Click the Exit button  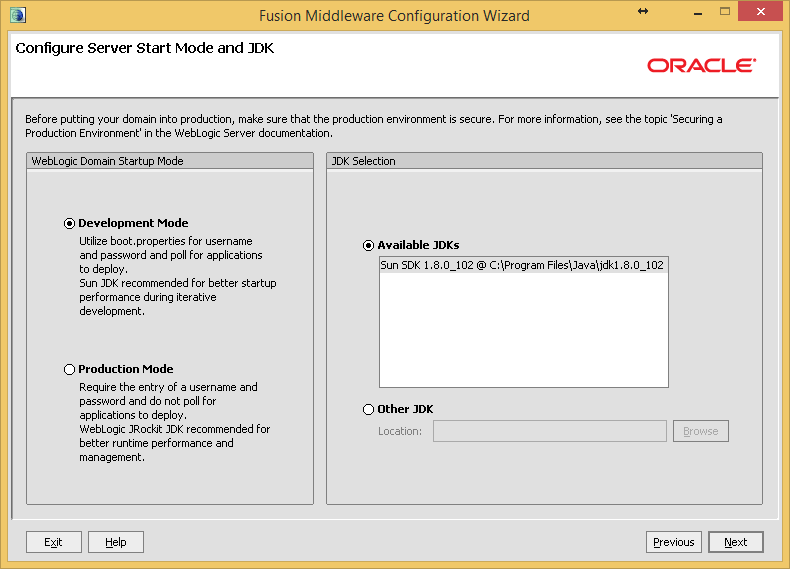coord(53,542)
